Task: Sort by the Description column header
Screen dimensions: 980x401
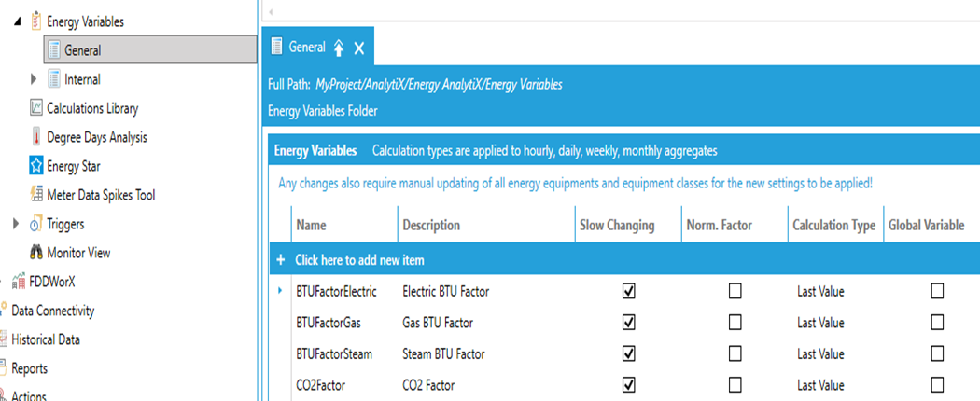Action: [x=431, y=225]
